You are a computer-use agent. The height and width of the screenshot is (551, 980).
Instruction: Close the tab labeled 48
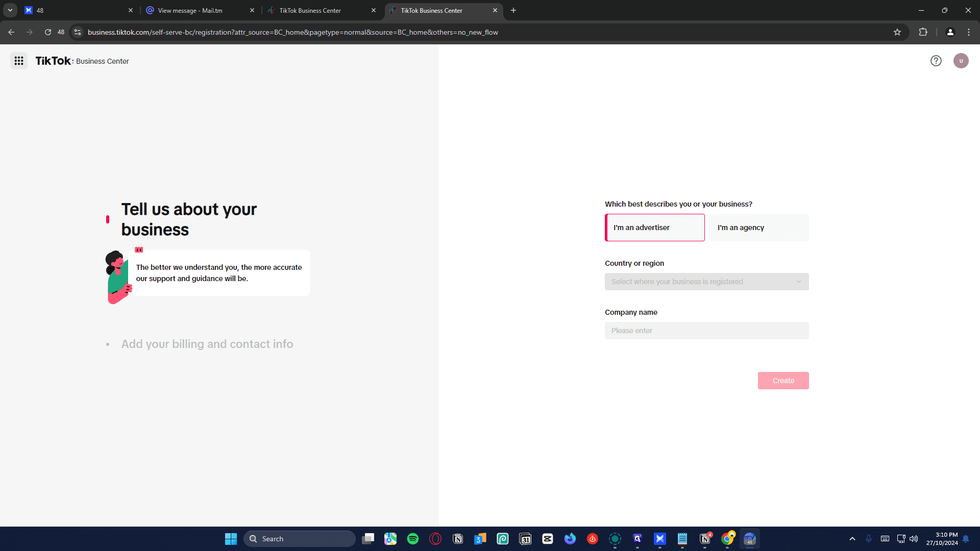point(130,10)
